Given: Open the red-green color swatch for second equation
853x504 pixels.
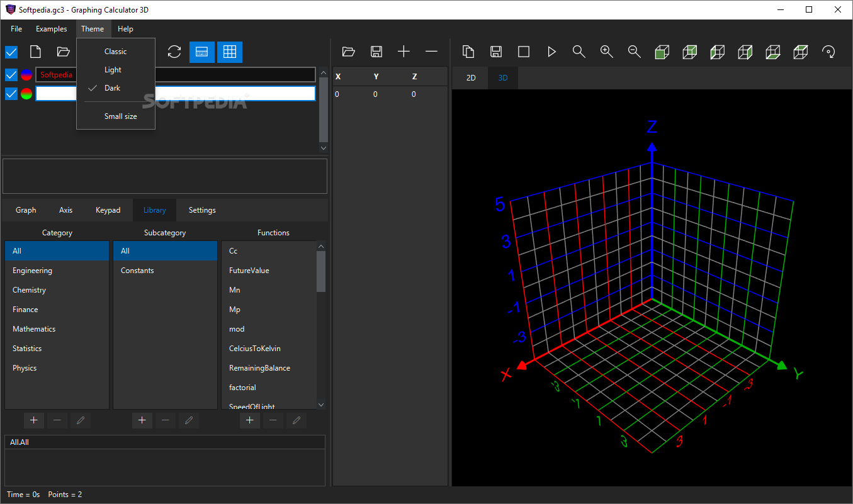Looking at the screenshot, I should tap(26, 94).
